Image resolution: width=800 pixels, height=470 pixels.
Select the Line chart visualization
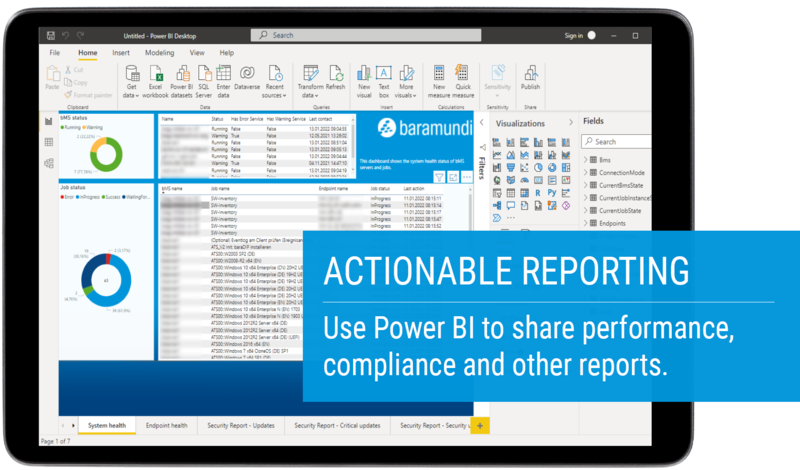point(496,155)
